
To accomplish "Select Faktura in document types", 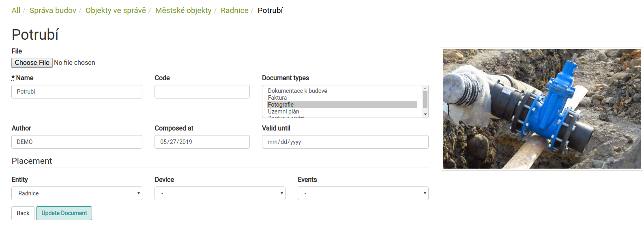I will click(x=342, y=98).
